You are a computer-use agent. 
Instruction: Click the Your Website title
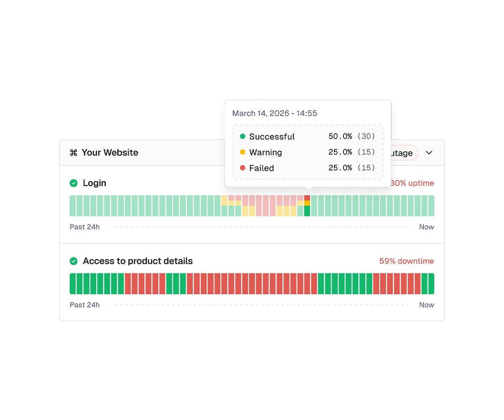[110, 153]
